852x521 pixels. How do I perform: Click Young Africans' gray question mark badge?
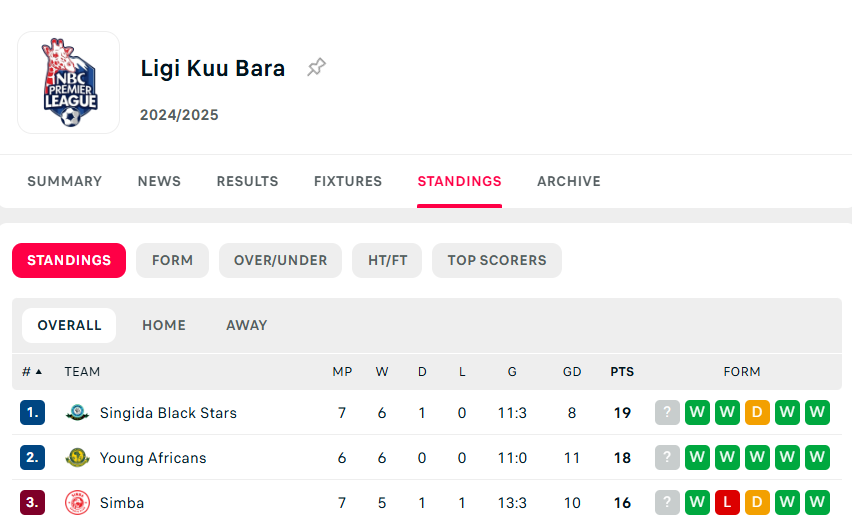(667, 458)
